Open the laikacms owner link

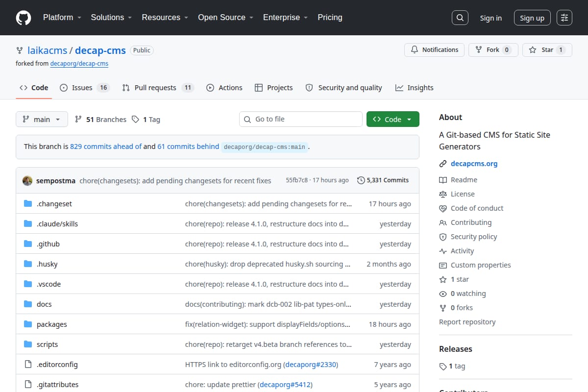click(47, 50)
